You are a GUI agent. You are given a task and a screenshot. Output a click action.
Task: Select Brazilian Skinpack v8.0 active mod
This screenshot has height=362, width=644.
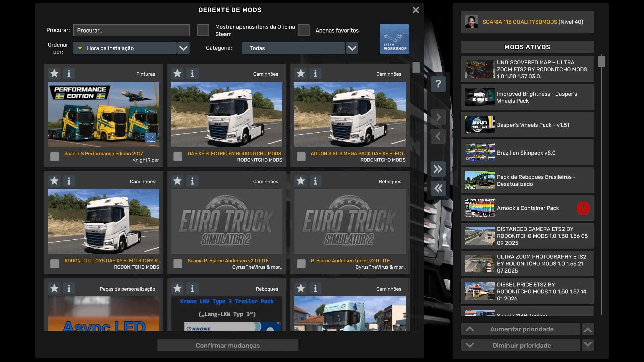point(527,153)
